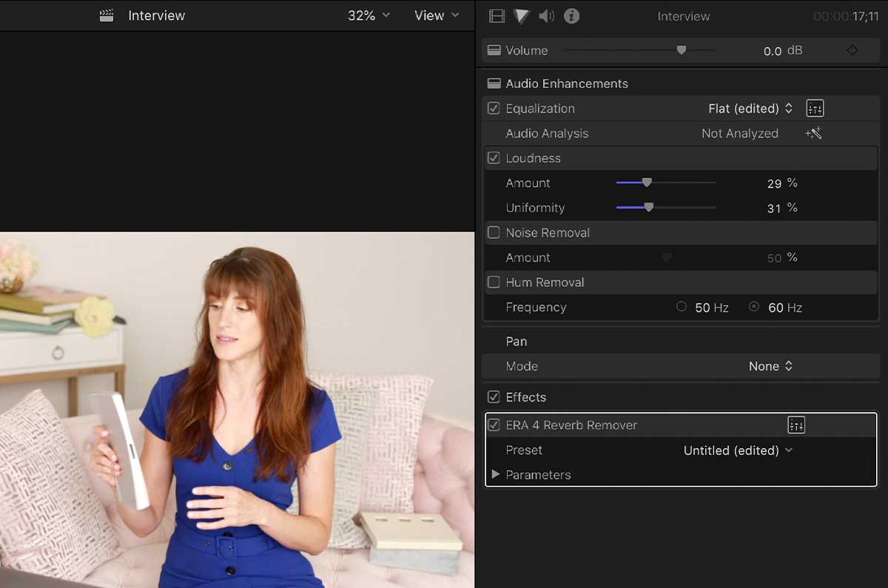Click the Audio Analysis label
Screen dimensions: 888x588
(547, 133)
